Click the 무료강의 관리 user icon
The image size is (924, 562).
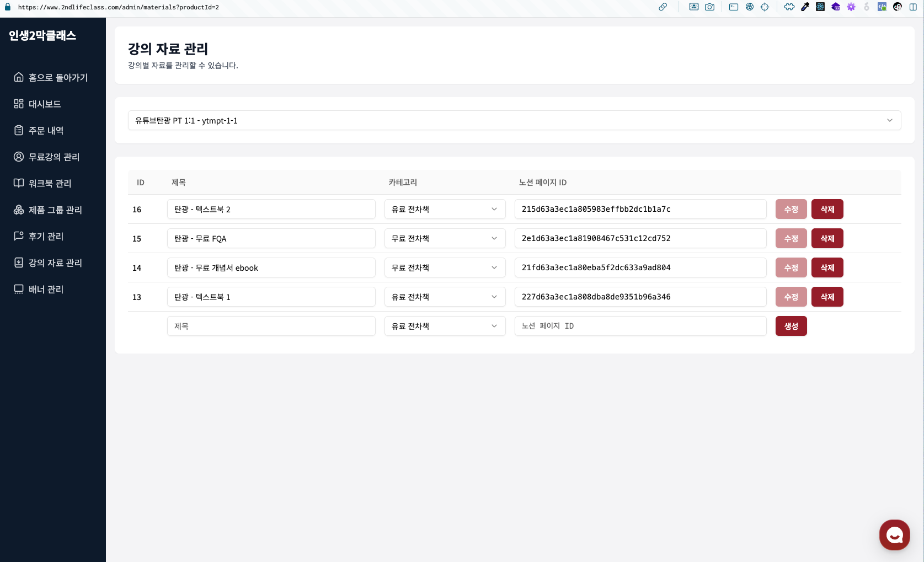pyautogui.click(x=19, y=157)
